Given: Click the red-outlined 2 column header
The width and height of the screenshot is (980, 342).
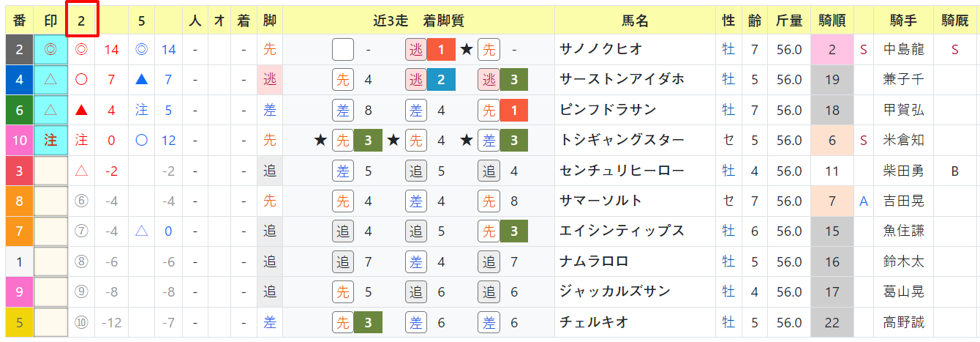Looking at the screenshot, I should pyautogui.click(x=83, y=21).
